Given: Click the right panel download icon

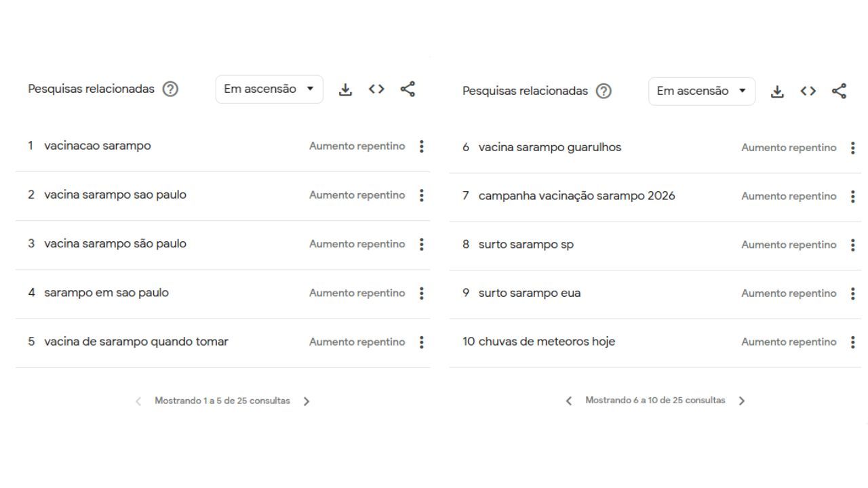Looking at the screenshot, I should (778, 91).
